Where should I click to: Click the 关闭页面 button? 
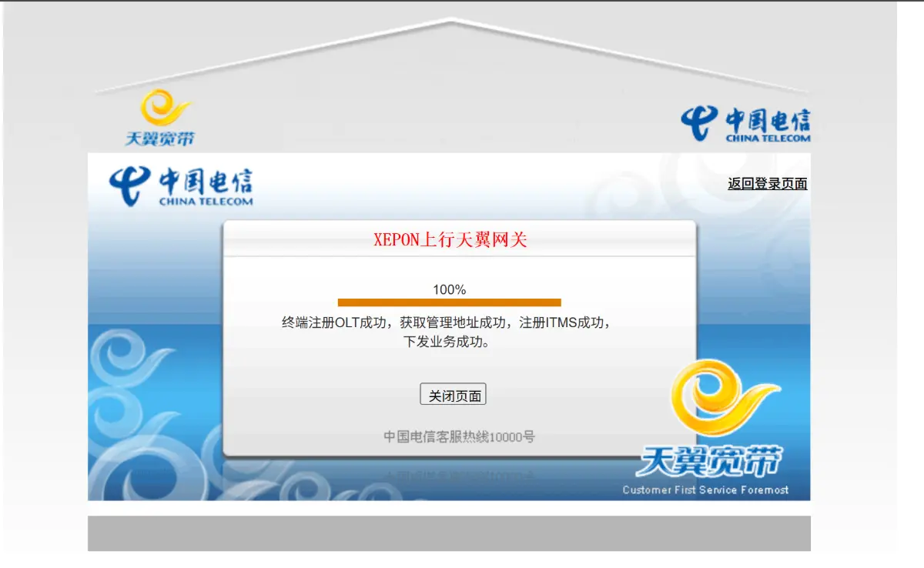point(453,394)
